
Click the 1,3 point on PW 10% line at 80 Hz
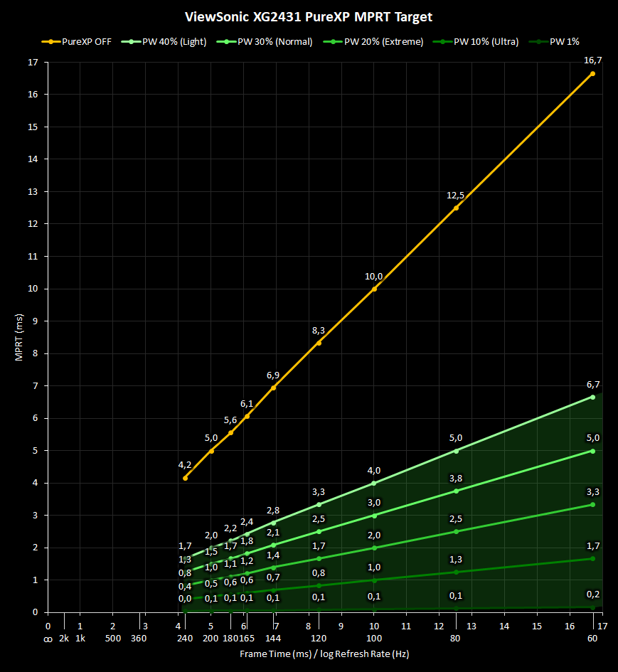click(456, 572)
